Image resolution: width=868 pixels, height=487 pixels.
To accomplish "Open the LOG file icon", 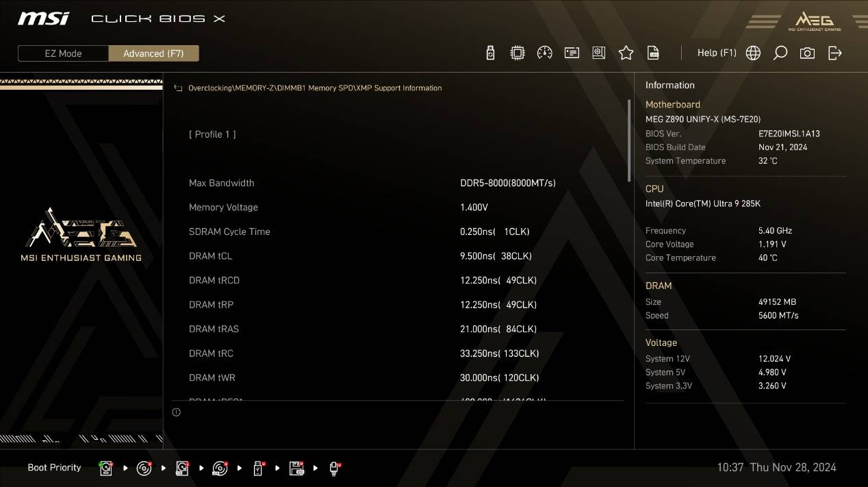I will point(654,53).
